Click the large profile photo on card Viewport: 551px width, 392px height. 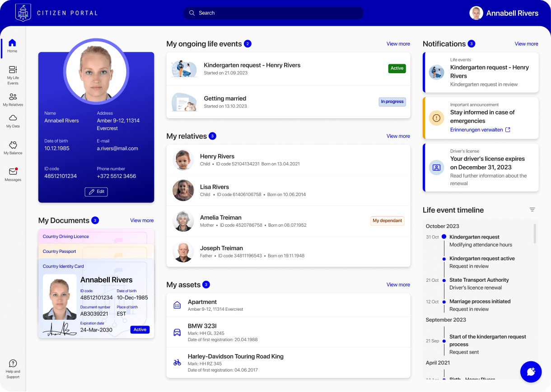(96, 71)
